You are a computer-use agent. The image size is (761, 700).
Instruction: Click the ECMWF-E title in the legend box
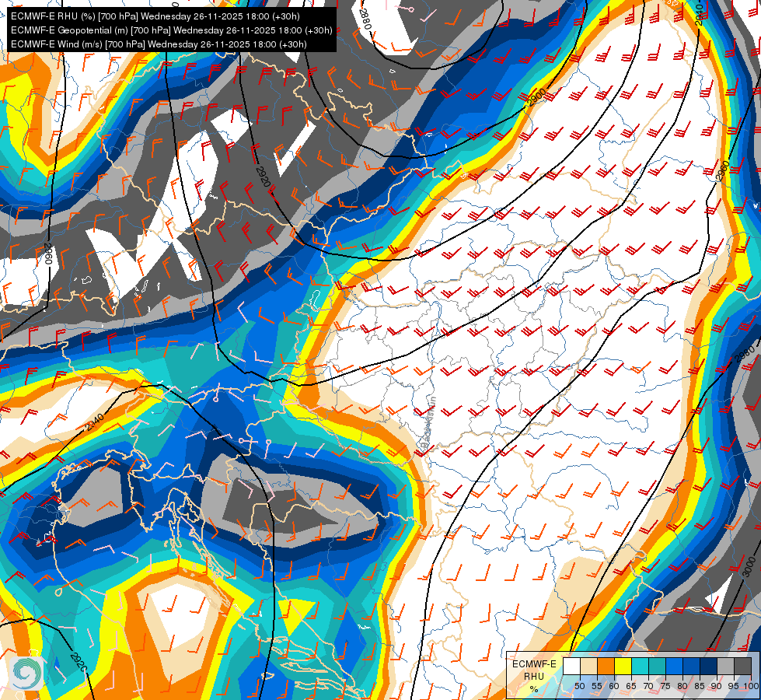click(x=534, y=664)
